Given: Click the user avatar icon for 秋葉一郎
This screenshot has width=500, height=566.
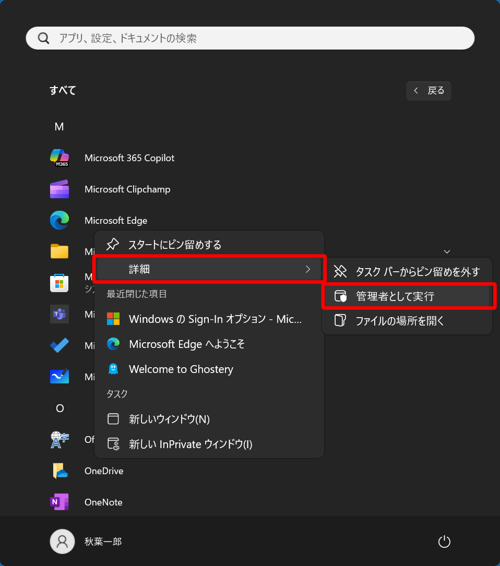Looking at the screenshot, I should 62,541.
